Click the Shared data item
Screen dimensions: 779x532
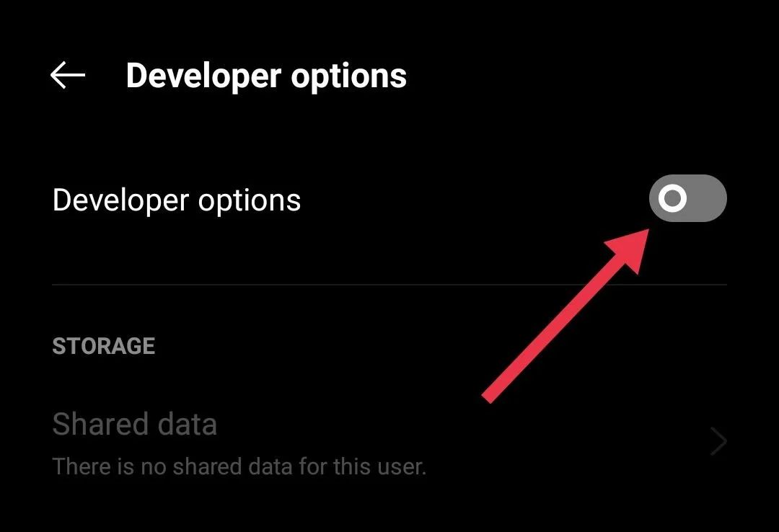click(x=134, y=425)
